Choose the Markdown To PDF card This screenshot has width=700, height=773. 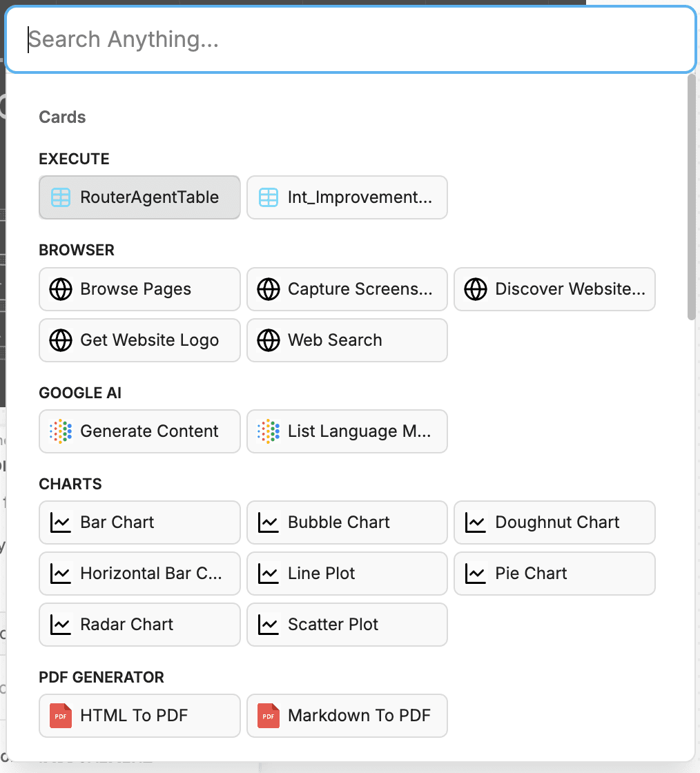click(x=347, y=716)
